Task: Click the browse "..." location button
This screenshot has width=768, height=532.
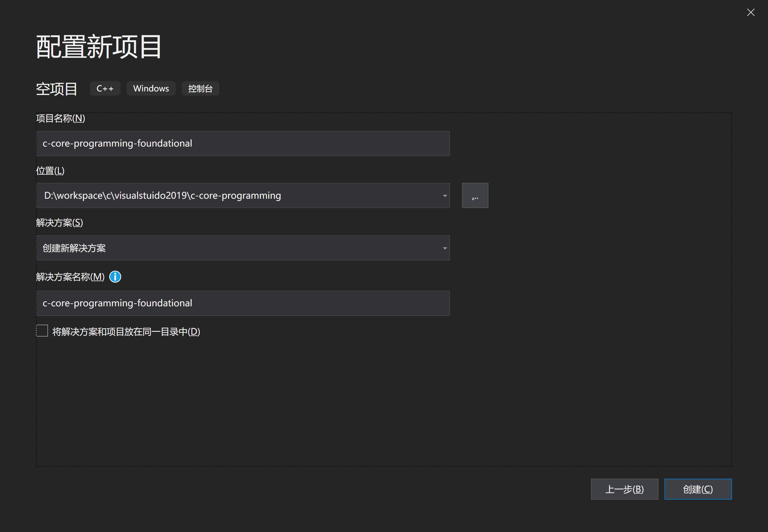Action: [475, 195]
